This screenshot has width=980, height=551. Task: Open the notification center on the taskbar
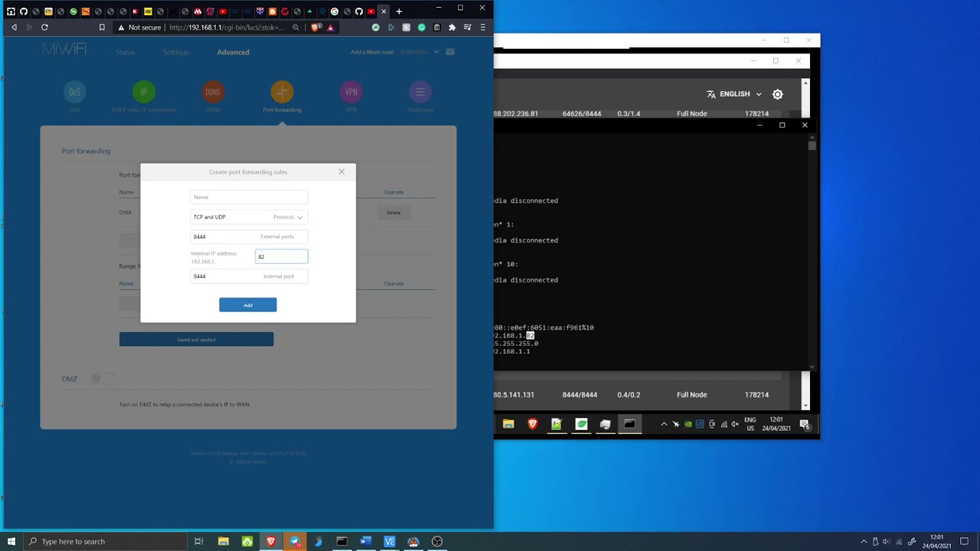coord(964,541)
